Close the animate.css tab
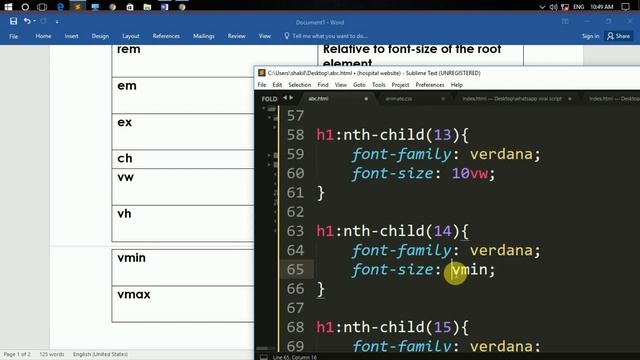The width and height of the screenshot is (640, 360). (443, 99)
